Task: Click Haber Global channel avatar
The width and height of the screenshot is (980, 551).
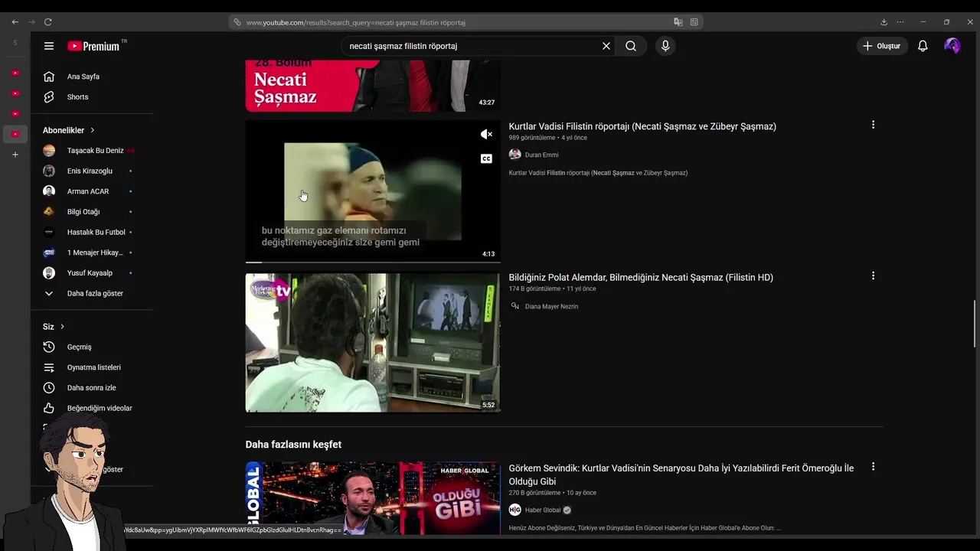Action: (x=514, y=510)
